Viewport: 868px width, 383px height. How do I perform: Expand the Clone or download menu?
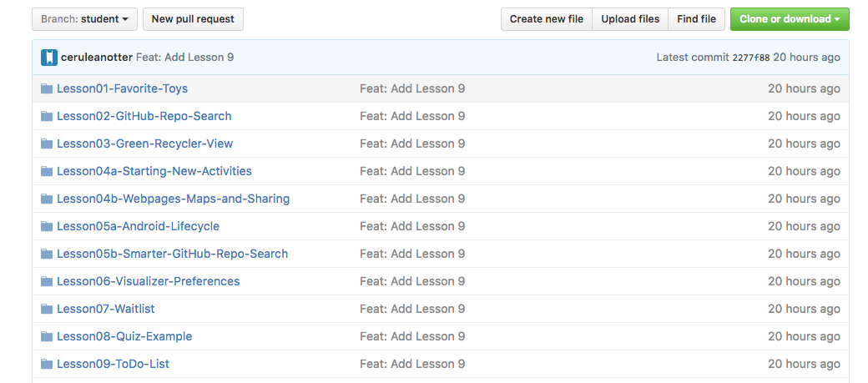790,19
